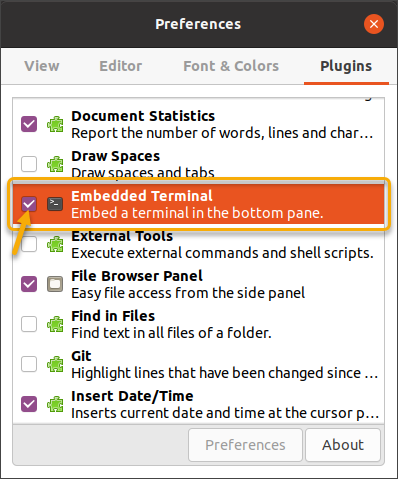
Task: Close the Preferences dialog
Action: point(374,24)
